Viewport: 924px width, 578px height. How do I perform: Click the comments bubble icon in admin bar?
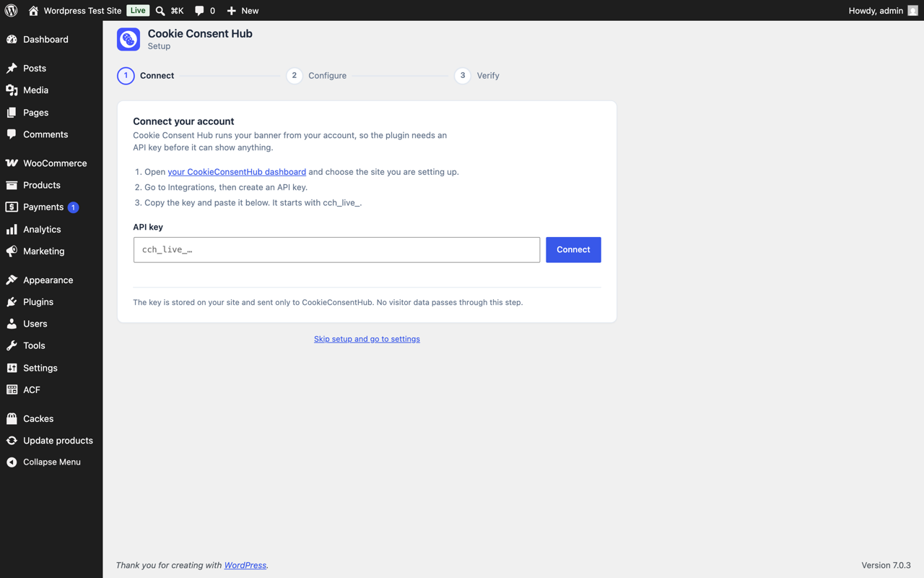pyautogui.click(x=199, y=11)
